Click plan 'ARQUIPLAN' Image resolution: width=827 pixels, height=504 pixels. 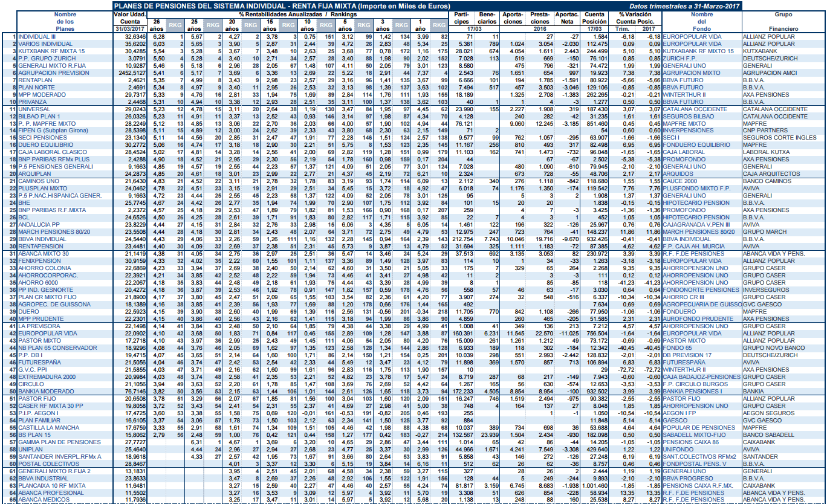click(34, 173)
